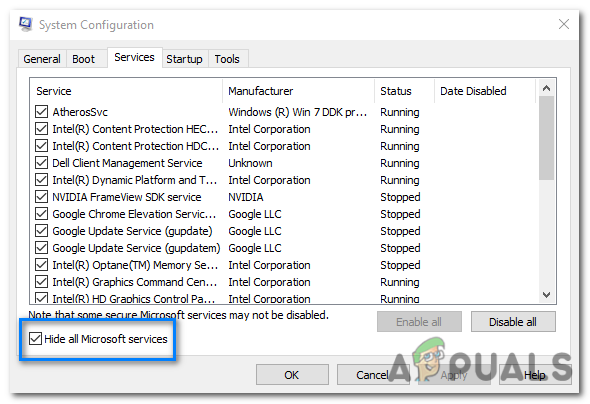Click the NVIDIA manufacturer cell
This screenshot has width=590, height=404.
246,197
